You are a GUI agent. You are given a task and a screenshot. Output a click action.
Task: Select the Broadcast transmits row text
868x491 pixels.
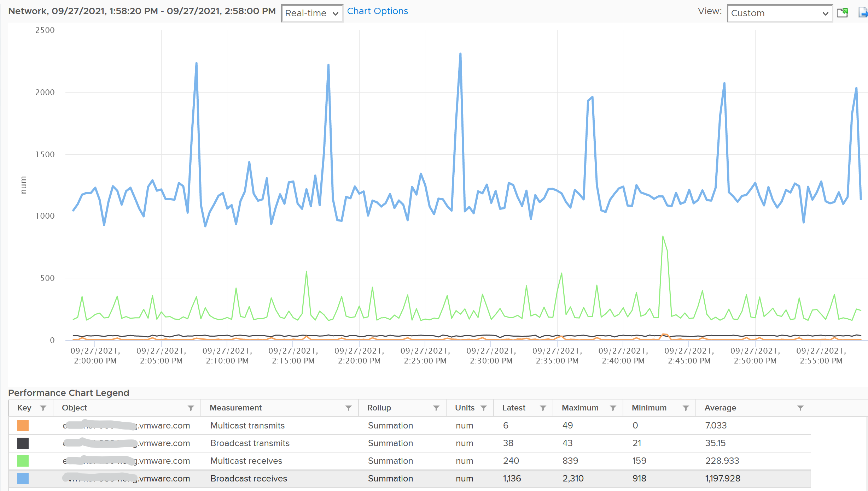pyautogui.click(x=250, y=443)
